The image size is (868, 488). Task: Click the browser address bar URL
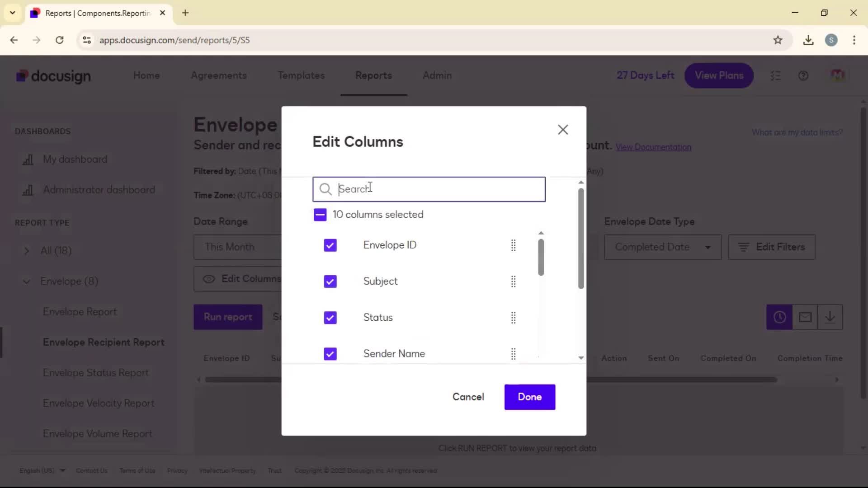(175, 40)
